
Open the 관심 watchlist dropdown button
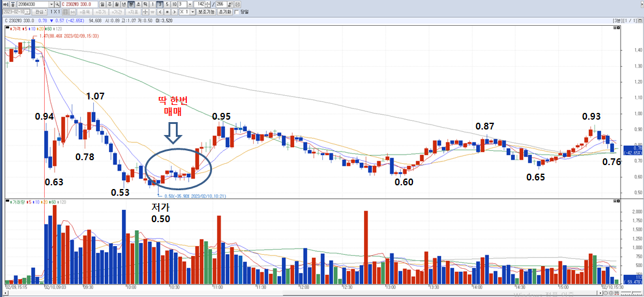pos(39,12)
